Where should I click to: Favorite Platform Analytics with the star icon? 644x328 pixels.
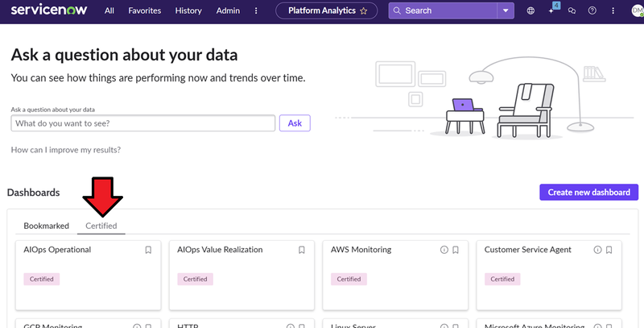(363, 11)
